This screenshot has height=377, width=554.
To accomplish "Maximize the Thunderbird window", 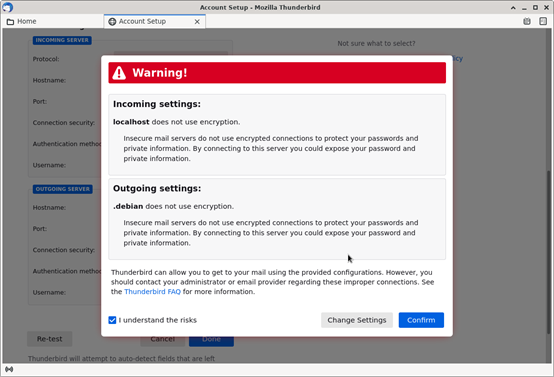I will [535, 7].
